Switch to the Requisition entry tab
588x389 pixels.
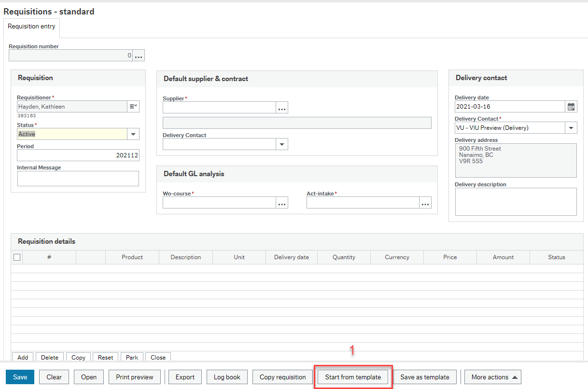31,27
